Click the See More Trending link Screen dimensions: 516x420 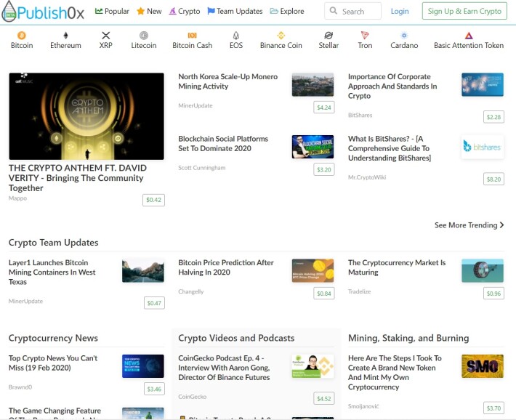point(469,225)
